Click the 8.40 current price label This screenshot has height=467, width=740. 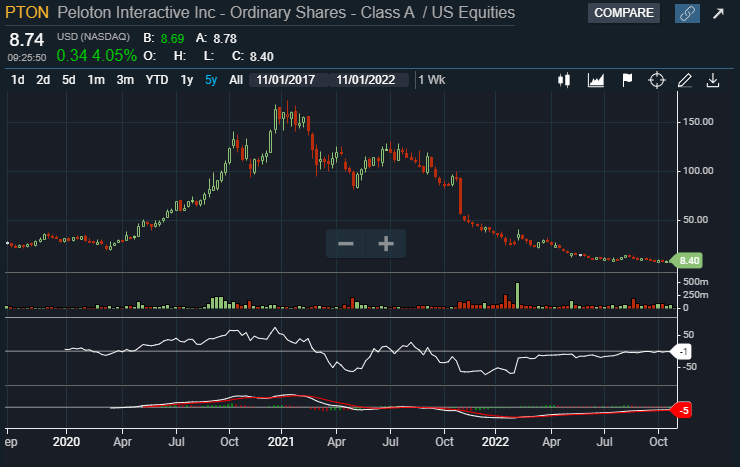(687, 261)
